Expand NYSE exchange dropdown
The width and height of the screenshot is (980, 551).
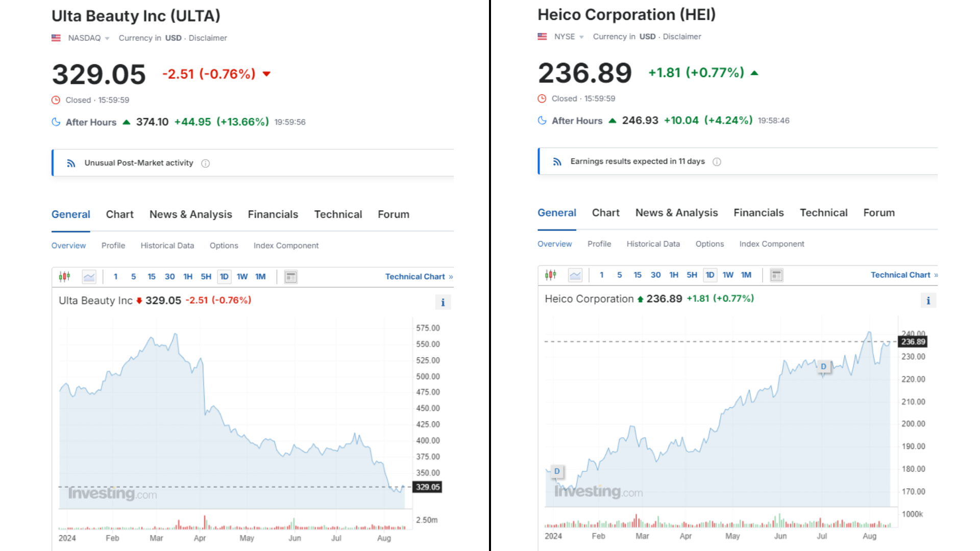tap(581, 37)
